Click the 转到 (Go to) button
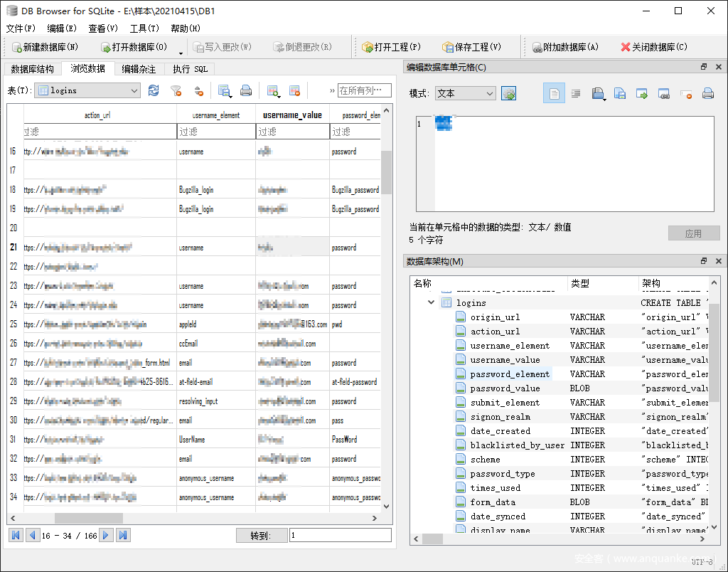Viewport: 728px width, 572px height. pyautogui.click(x=262, y=535)
